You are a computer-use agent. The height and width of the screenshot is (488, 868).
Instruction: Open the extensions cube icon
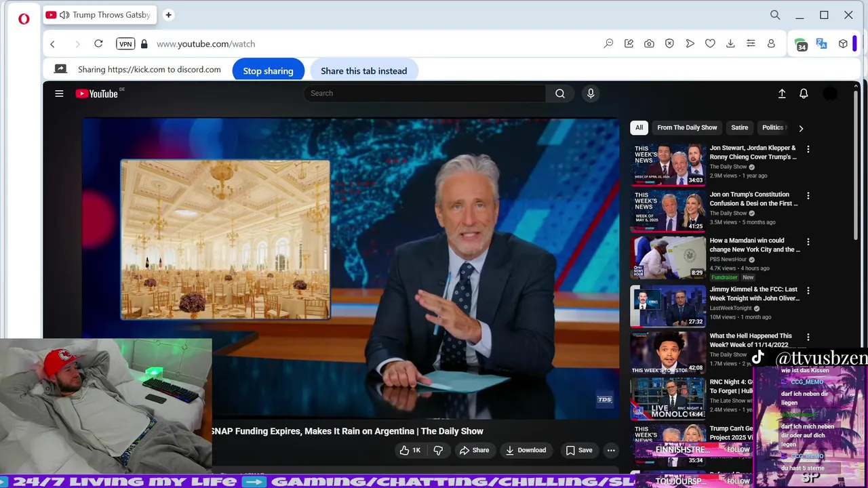pos(843,43)
